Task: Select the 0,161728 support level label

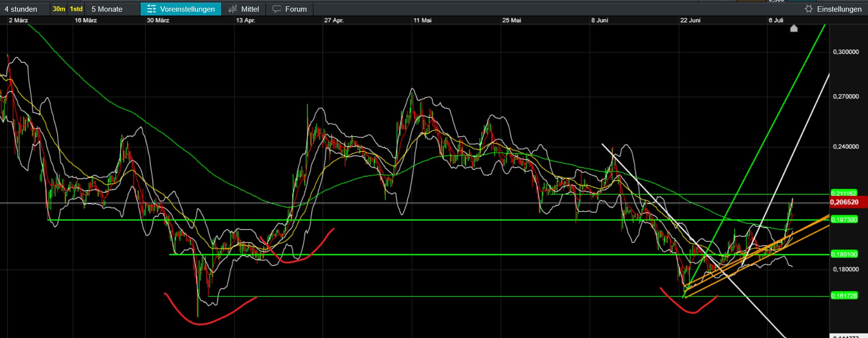Action: 844,295
